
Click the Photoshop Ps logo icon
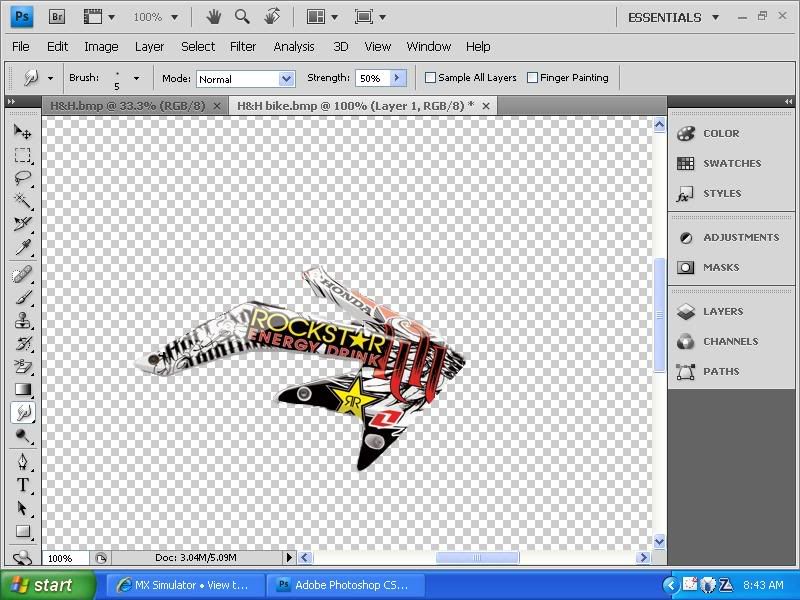click(x=22, y=16)
